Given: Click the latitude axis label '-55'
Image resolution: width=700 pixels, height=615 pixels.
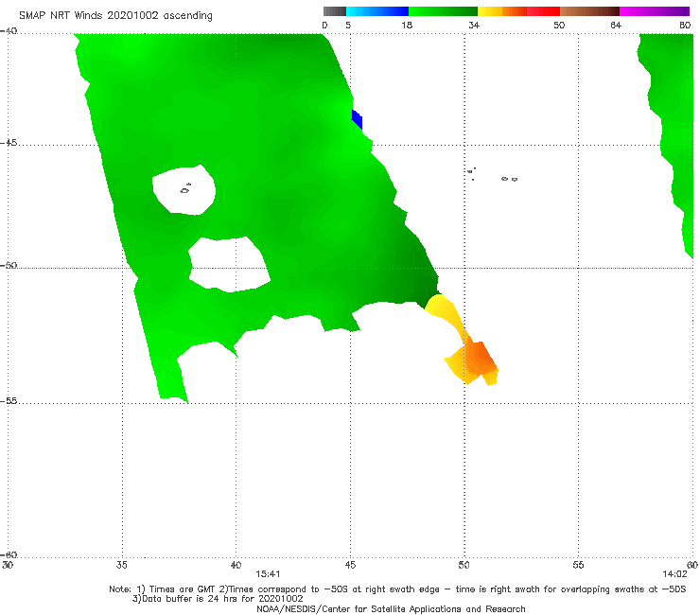Looking at the screenshot, I should pos(9,400).
